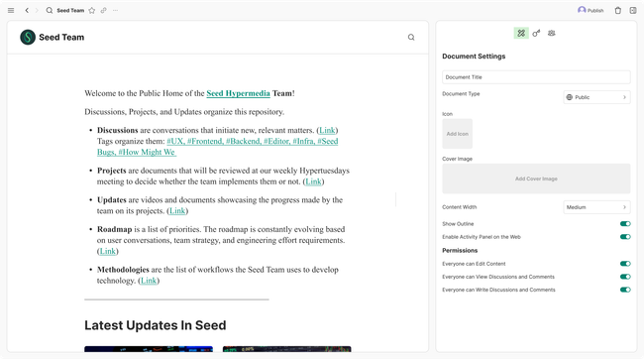Turn off Enable Activity Panel on the Web

(x=625, y=237)
